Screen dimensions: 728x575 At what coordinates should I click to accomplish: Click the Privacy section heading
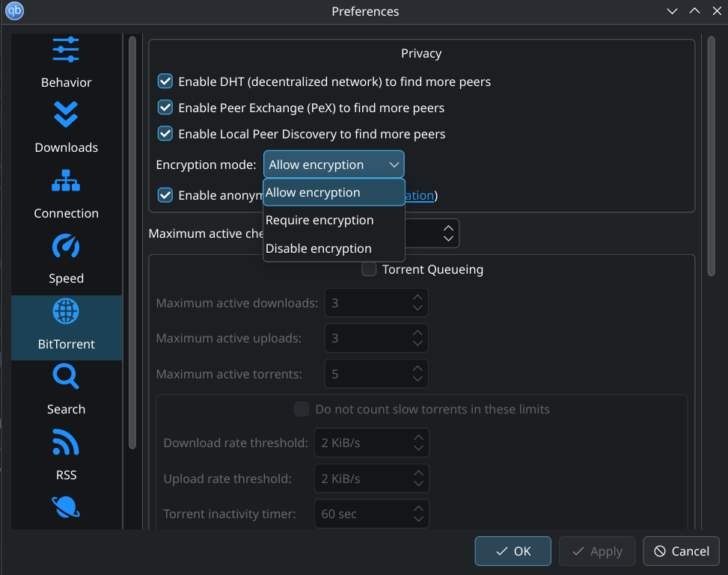point(421,53)
